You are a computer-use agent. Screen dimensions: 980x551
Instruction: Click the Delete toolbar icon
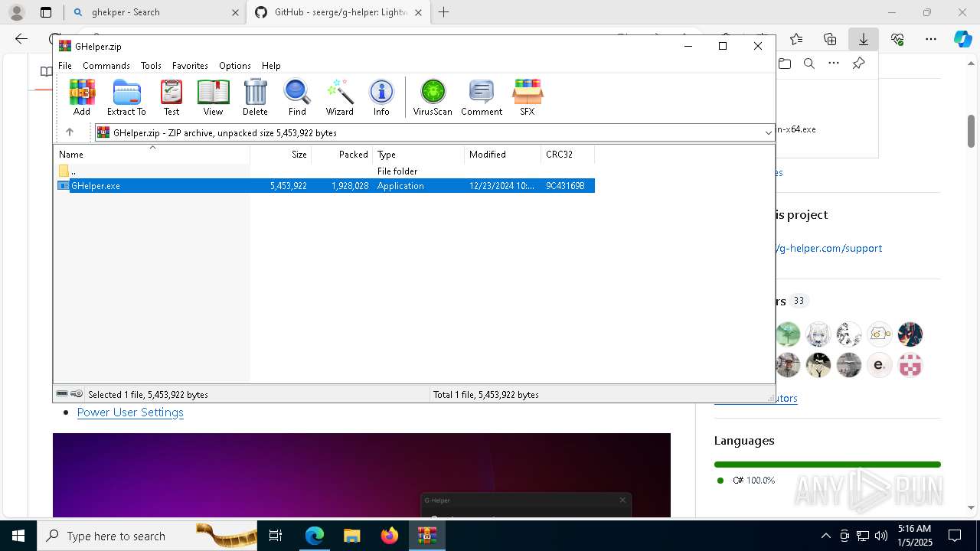click(x=255, y=97)
